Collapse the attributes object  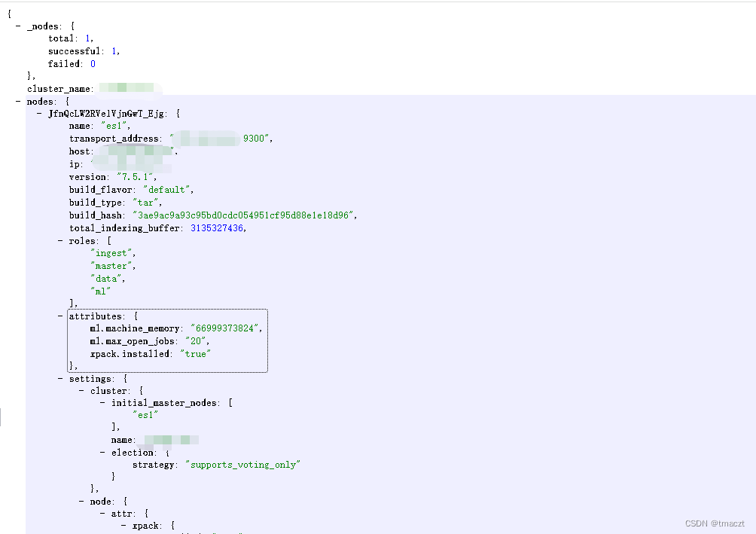[60, 316]
